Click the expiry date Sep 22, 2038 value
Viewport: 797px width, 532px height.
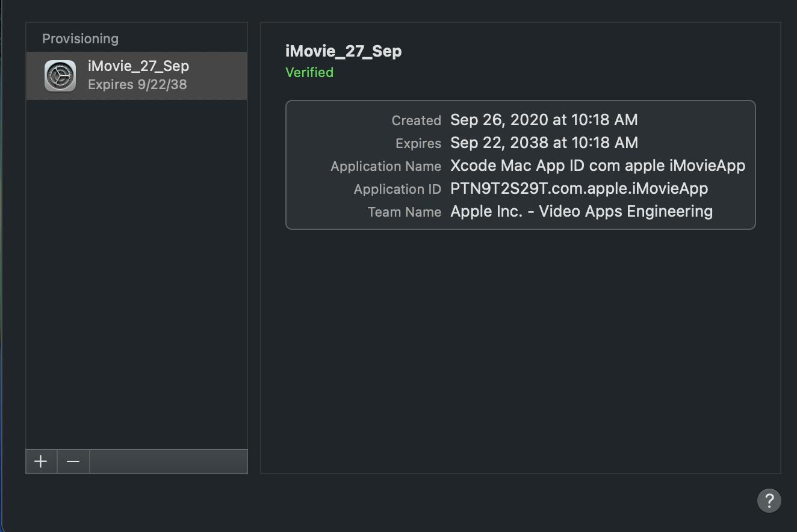point(544,143)
